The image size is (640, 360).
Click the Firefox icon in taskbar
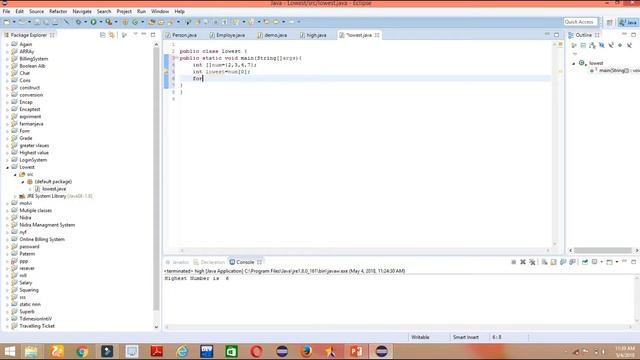[306, 351]
